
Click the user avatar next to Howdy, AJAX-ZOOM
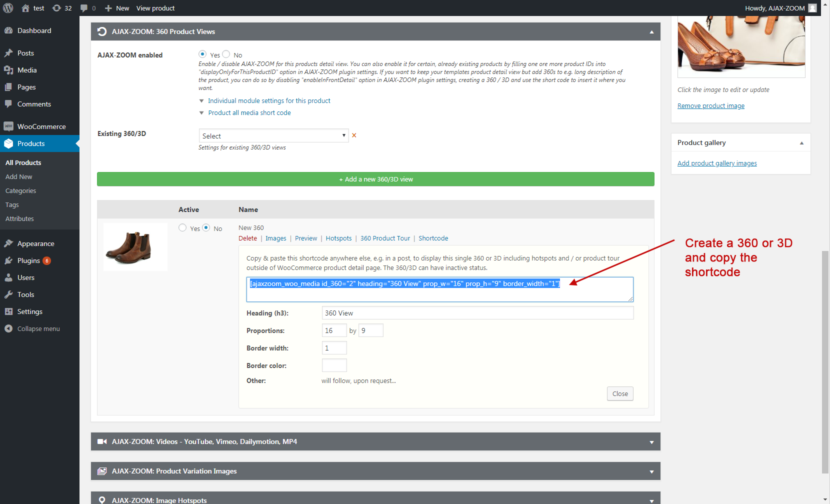click(x=812, y=8)
